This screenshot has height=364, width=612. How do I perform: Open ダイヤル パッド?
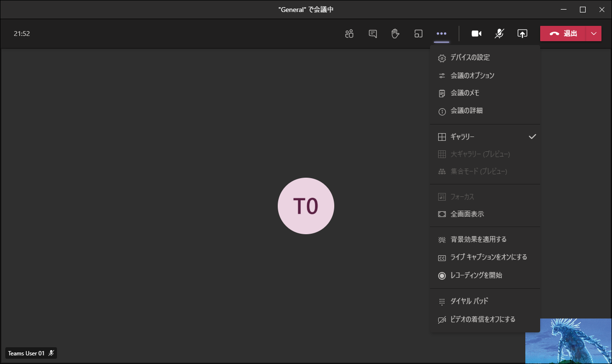485,301
